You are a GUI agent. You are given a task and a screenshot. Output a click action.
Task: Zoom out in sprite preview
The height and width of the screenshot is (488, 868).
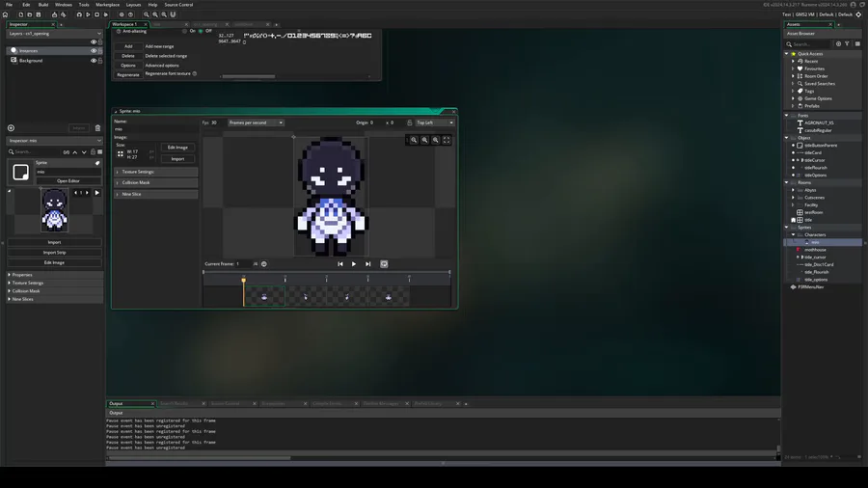tap(414, 140)
